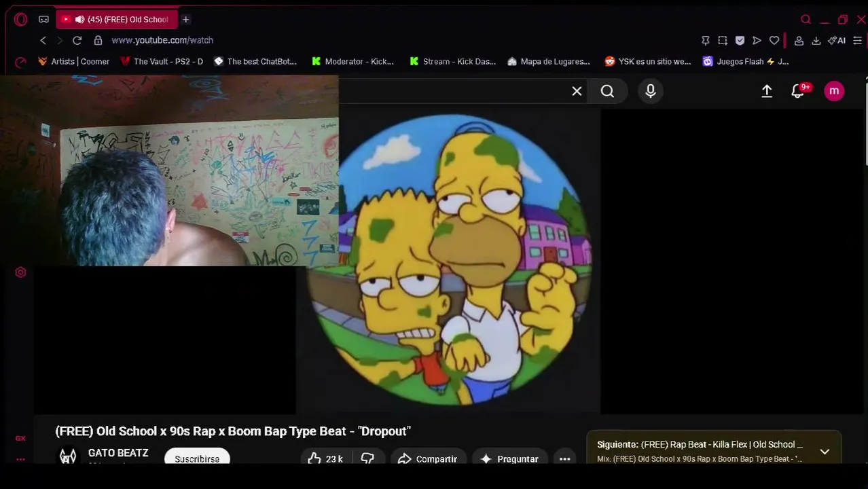Image resolution: width=868 pixels, height=489 pixels.
Task: Open the 'Stream - Kick Das...' bookmark
Action: pos(452,62)
